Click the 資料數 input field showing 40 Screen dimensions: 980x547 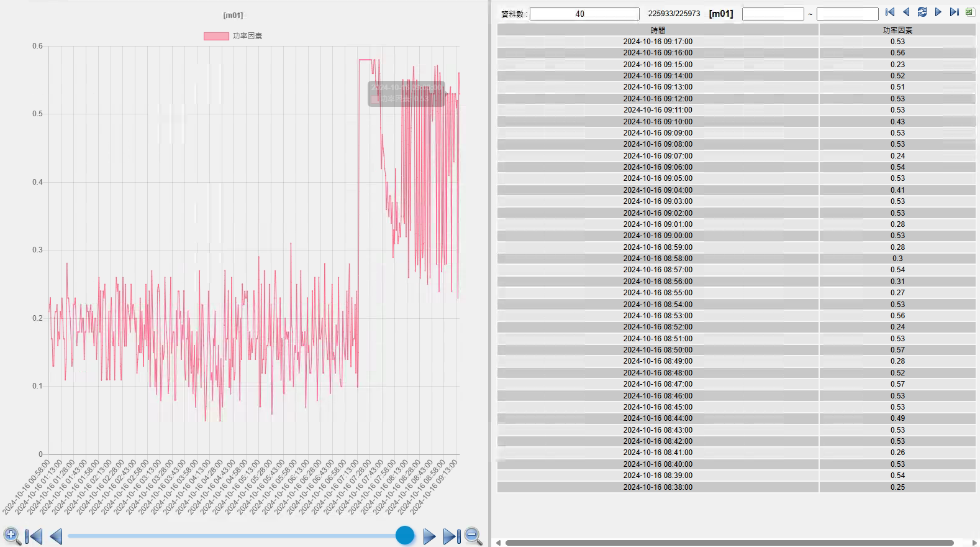pos(584,14)
